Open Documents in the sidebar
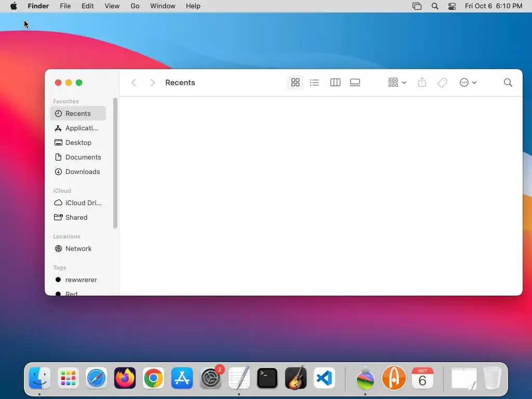This screenshot has height=399, width=532. pos(78,157)
